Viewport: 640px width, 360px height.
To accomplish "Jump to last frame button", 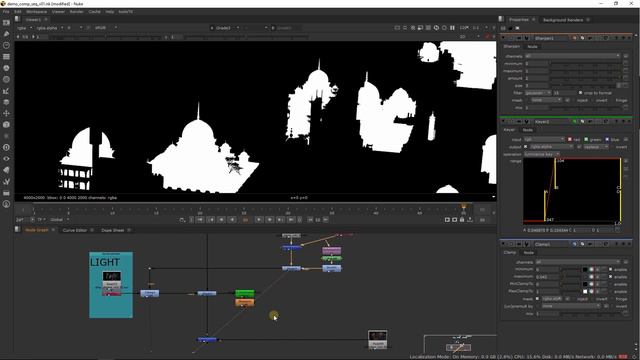I will [291, 220].
